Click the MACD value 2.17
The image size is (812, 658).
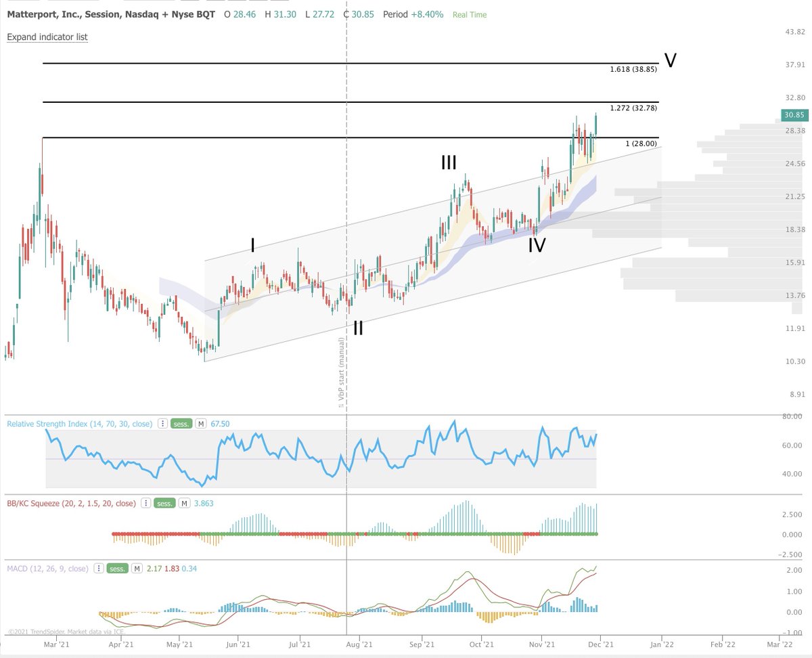tap(154, 569)
